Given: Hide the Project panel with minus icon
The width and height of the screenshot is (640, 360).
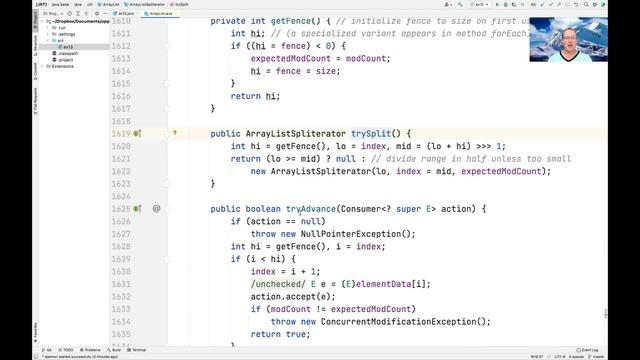Looking at the screenshot, I should (105, 13).
